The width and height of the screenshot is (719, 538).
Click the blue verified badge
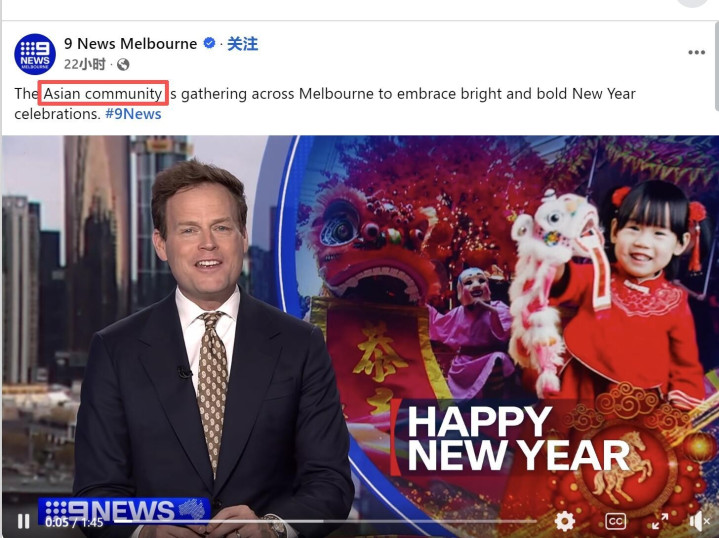(x=209, y=43)
